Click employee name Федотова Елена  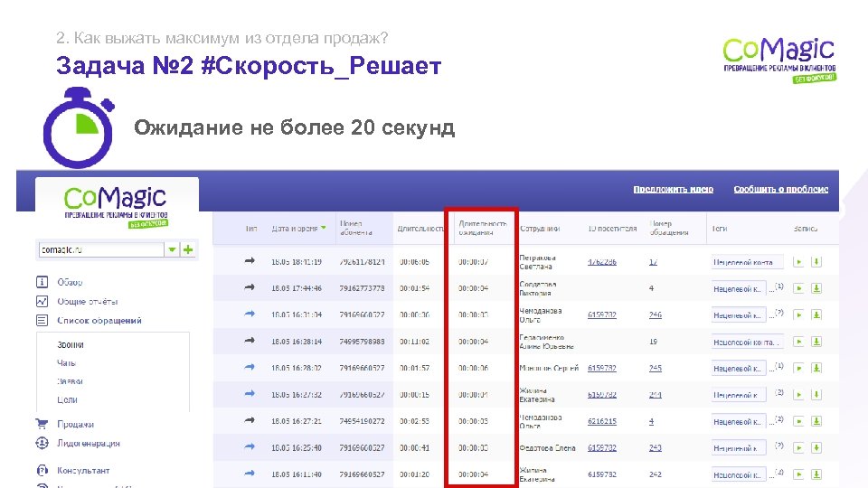coord(548,447)
